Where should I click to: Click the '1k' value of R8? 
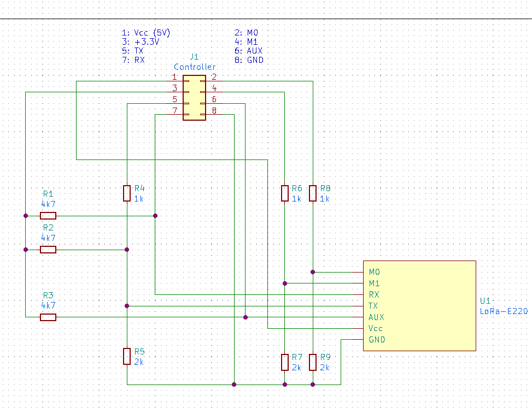pos(325,199)
